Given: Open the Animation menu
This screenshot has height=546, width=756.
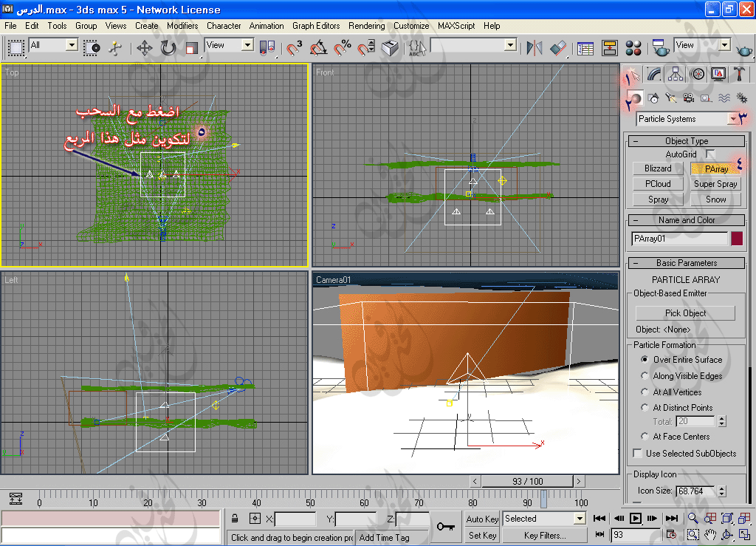Looking at the screenshot, I should coord(267,26).
